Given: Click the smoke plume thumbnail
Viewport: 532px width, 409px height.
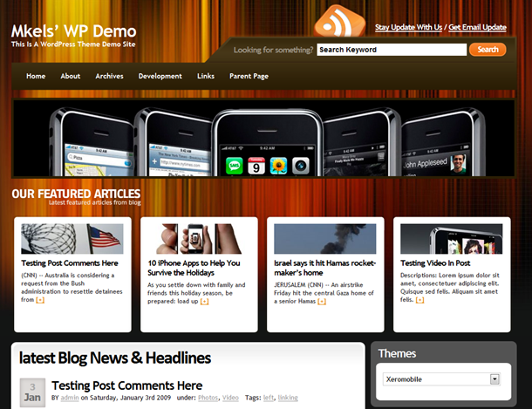Looking at the screenshot, I should (x=325, y=239).
